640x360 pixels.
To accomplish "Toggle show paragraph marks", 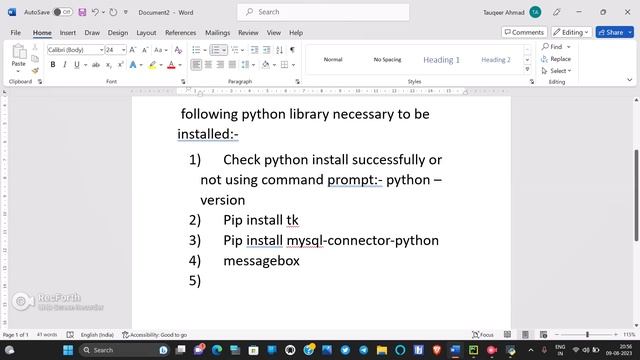I will (292, 50).
